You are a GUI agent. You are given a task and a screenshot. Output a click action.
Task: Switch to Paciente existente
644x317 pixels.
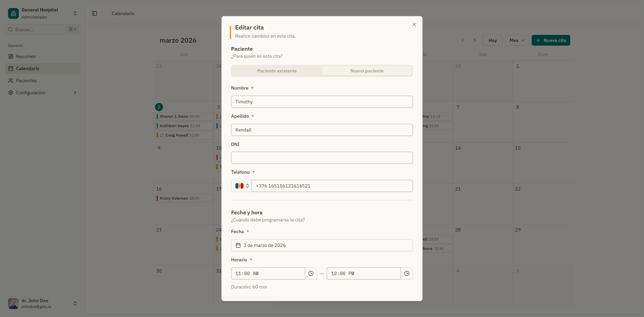click(x=277, y=71)
